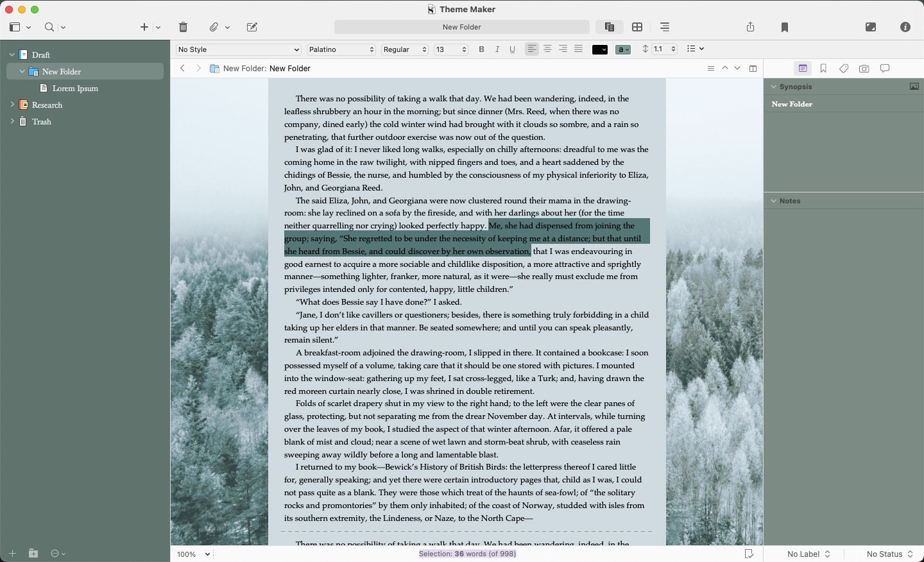Image resolution: width=924 pixels, height=562 pixels.
Task: Expand the Research folder in the binder
Action: [12, 105]
